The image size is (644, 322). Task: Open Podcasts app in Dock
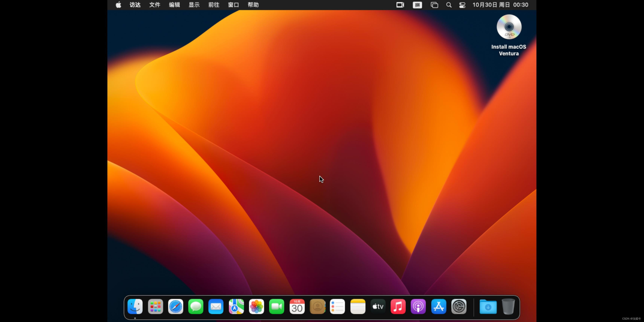tap(418, 306)
